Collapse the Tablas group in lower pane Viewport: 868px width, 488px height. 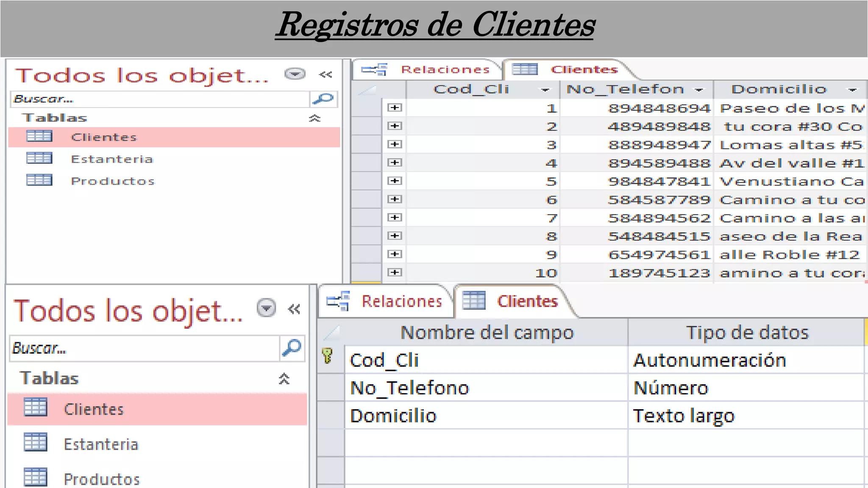point(284,378)
